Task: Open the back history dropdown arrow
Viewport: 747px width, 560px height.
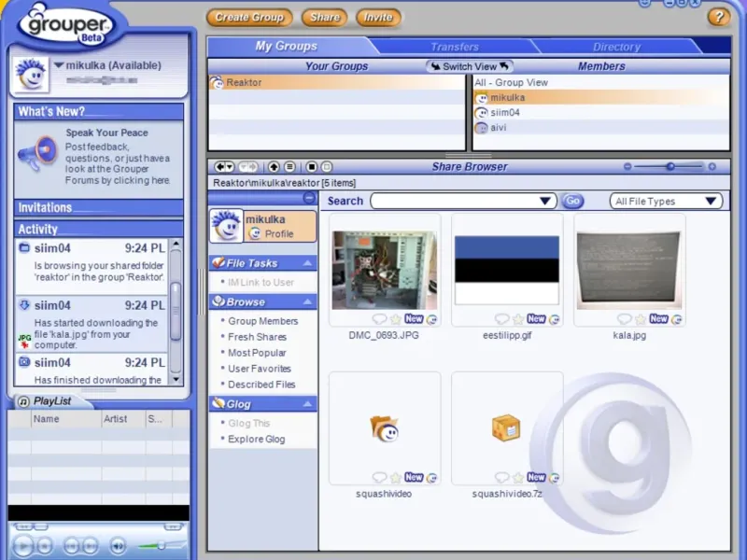Action: click(x=230, y=167)
